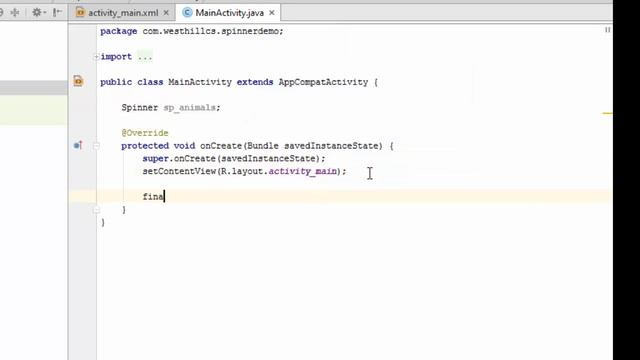Image resolution: width=640 pixels, height=360 pixels.
Task: Click the MainActivity class name
Action: click(200, 82)
